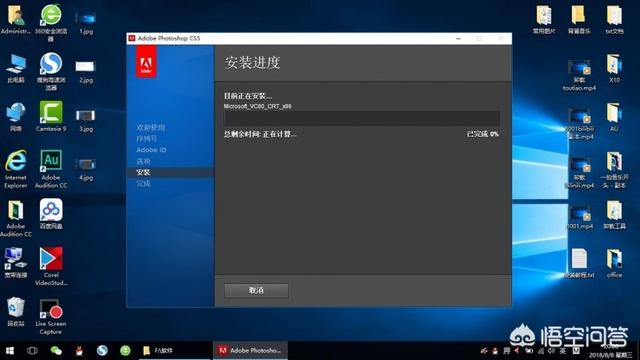Viewport: 640px width, 360px height.
Task: Click the input language (英) tray indicator
Action: 563,351
